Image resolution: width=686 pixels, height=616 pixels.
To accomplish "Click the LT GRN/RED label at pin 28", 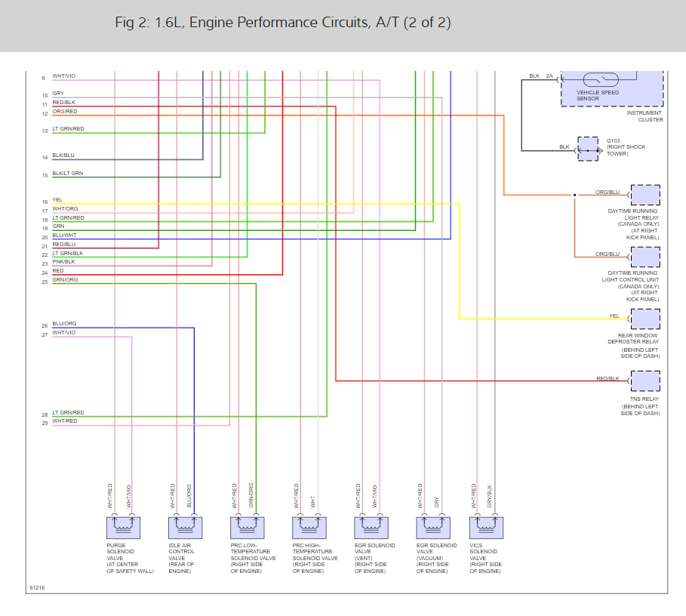I will click(x=68, y=413).
